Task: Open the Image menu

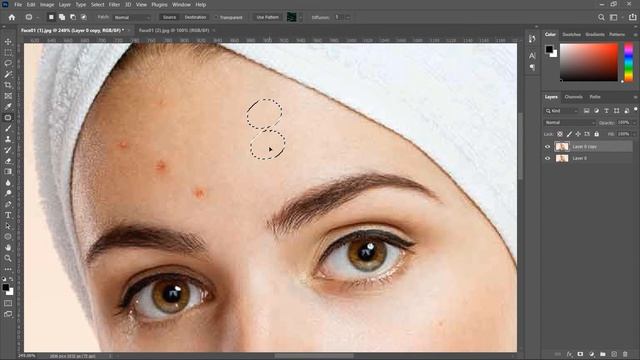Action: (47, 4)
